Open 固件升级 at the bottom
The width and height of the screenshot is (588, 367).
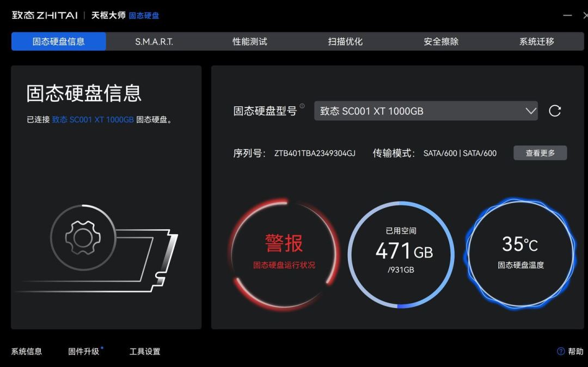pos(84,351)
